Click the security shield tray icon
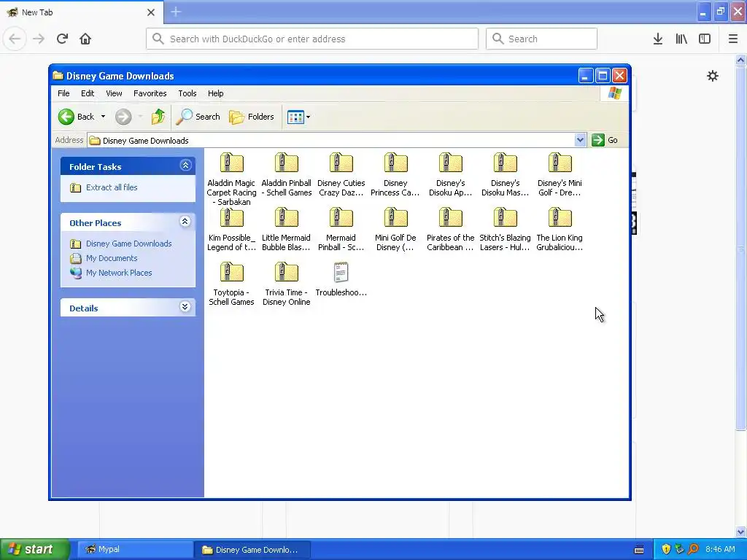This screenshot has width=747, height=560. (x=666, y=549)
